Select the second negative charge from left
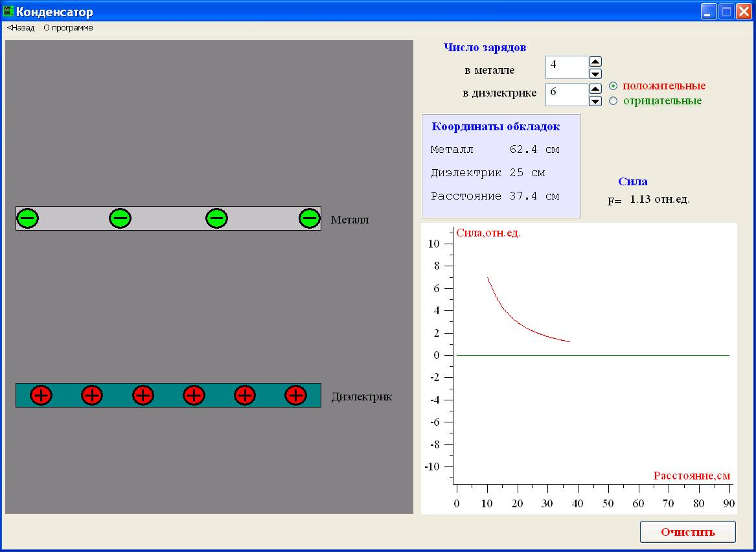The height and width of the screenshot is (552, 756). tap(120, 218)
